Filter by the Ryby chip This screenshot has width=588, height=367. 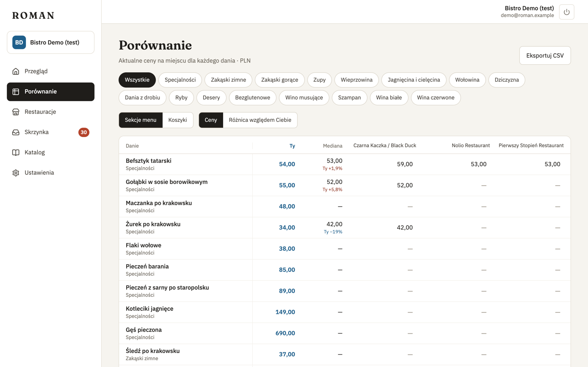pos(182,98)
